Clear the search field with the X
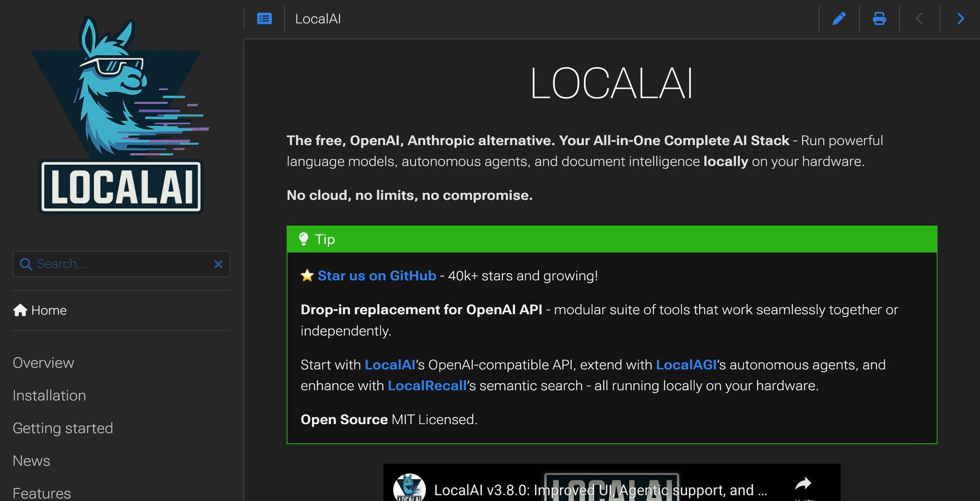980x501 pixels. (218, 264)
